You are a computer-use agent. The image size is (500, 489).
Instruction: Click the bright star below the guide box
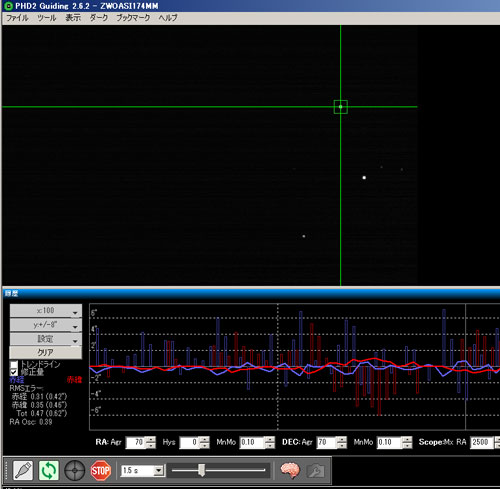(x=364, y=178)
